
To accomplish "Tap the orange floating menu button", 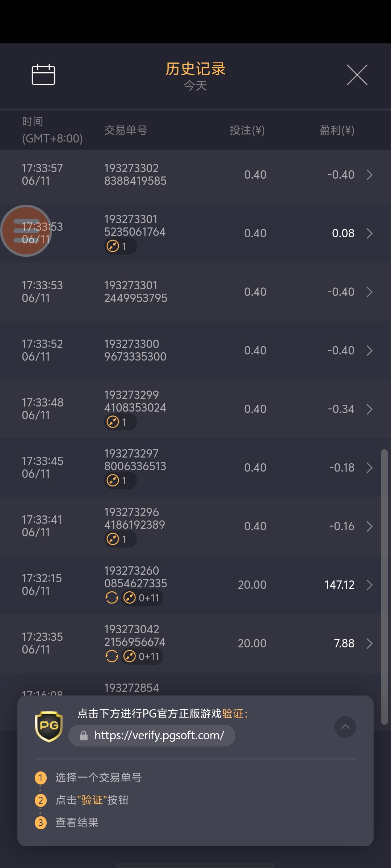I will 26,231.
